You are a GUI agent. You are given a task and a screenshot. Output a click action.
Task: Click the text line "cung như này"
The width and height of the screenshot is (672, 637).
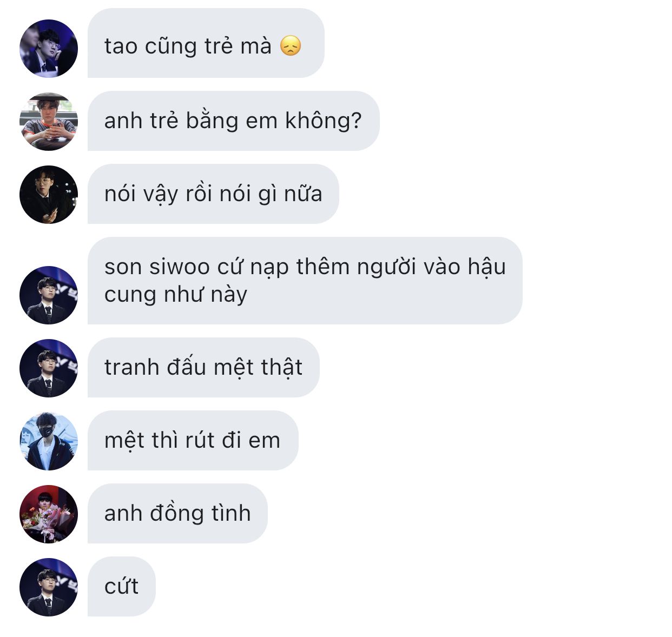pos(176,295)
